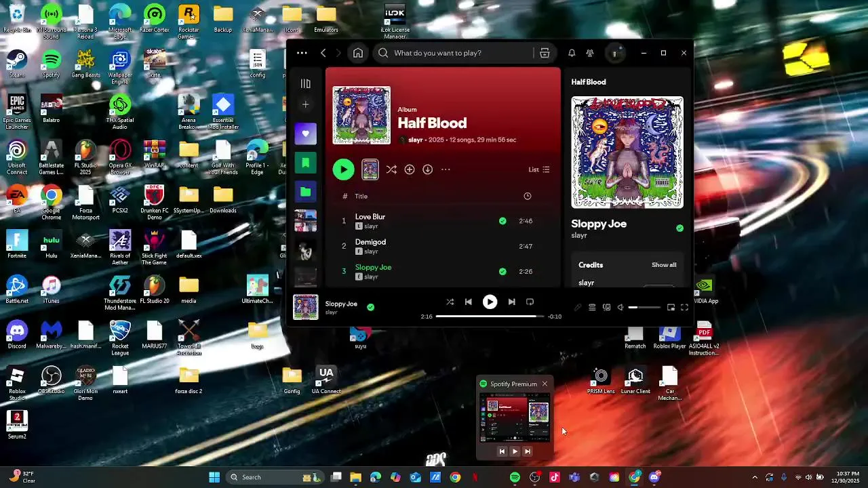Click previous track in taskbar preview
The image size is (868, 488).
[x=502, y=451]
